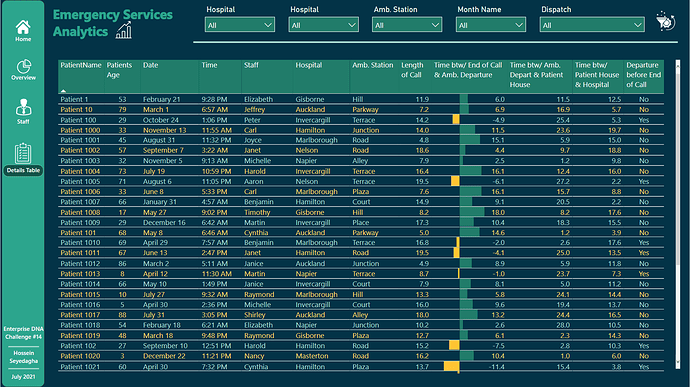Click the yellow data bar for Patient 1021
690x387 pixels.
[x=451, y=366]
